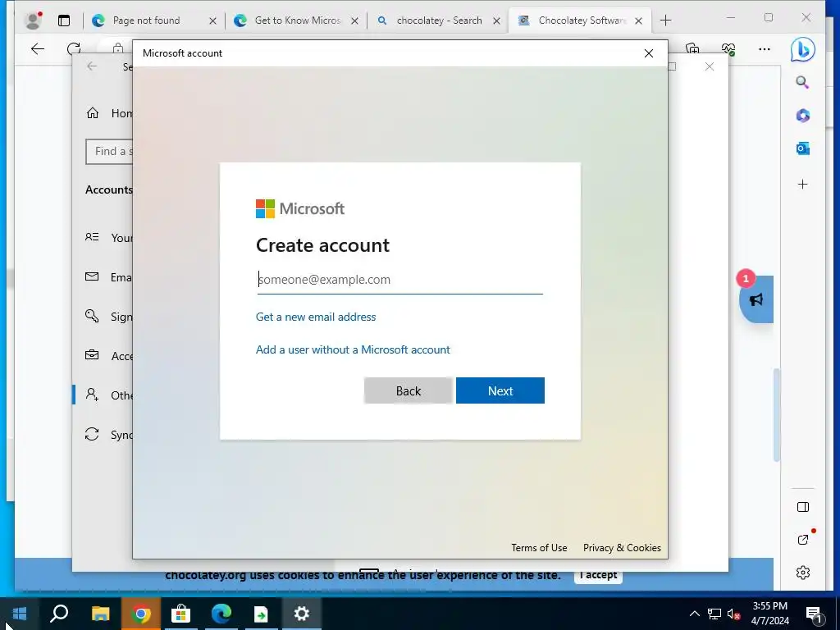Open Terms of Use link
The width and height of the screenshot is (840, 630).
(539, 547)
